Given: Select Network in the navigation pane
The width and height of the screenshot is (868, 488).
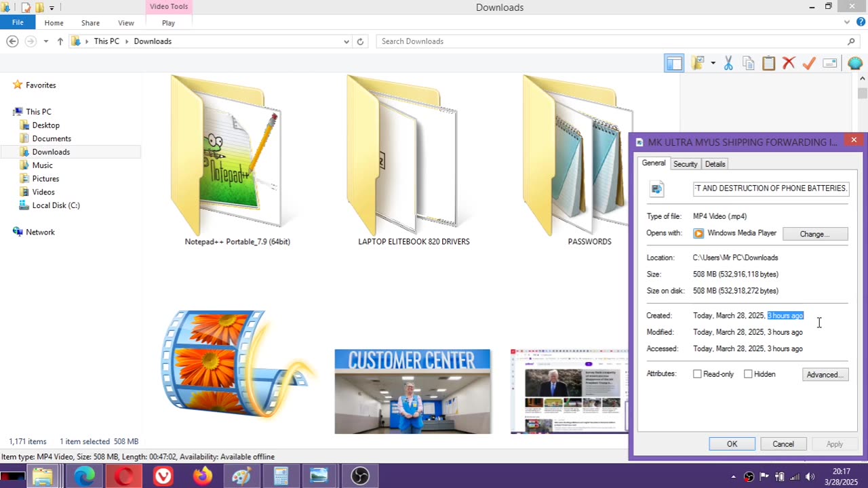Looking at the screenshot, I should [40, 232].
